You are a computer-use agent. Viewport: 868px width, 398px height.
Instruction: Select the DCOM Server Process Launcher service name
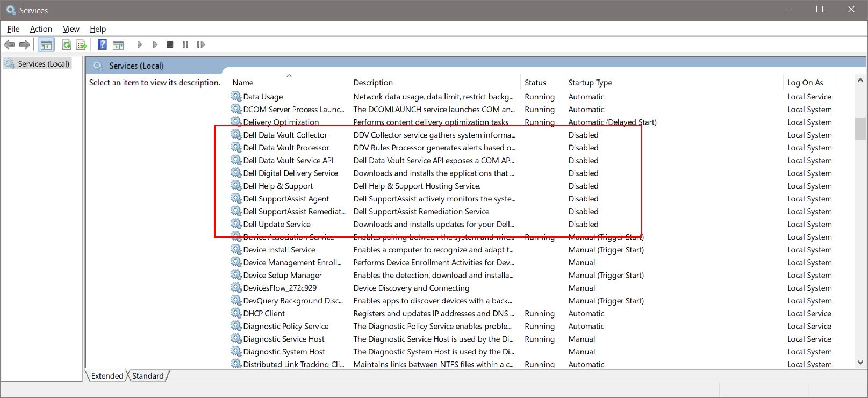point(293,110)
